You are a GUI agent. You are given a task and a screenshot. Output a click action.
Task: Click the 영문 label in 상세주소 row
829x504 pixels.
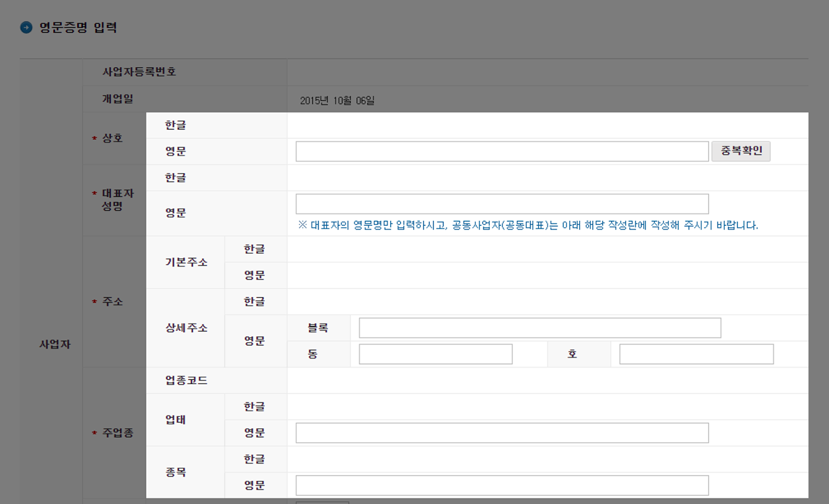pos(254,341)
